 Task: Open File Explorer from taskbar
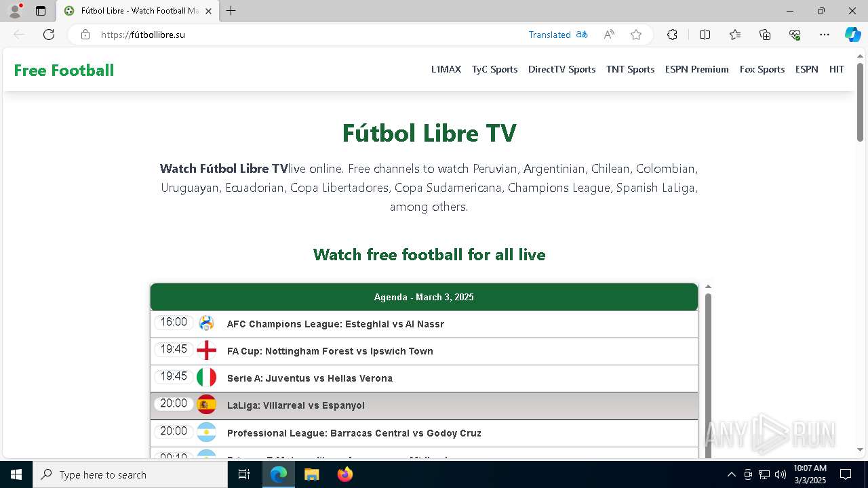pos(311,474)
